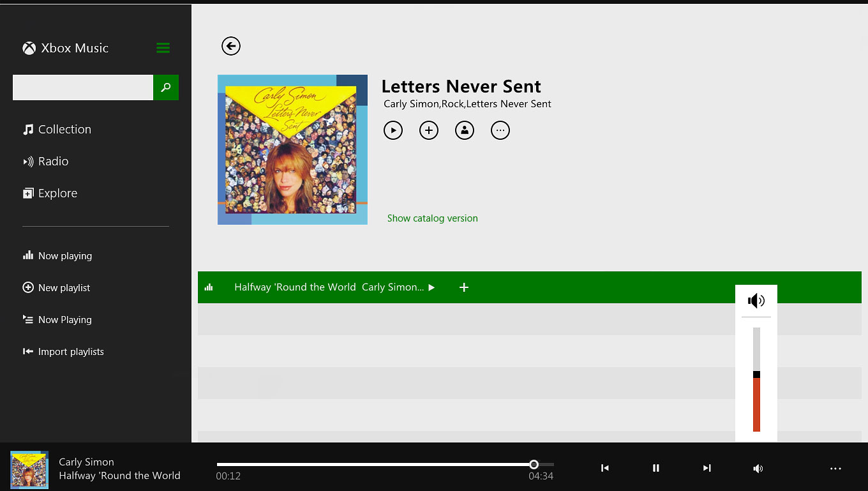Add Halfway 'Round the World with plus icon
The width and height of the screenshot is (868, 491).
tap(464, 287)
